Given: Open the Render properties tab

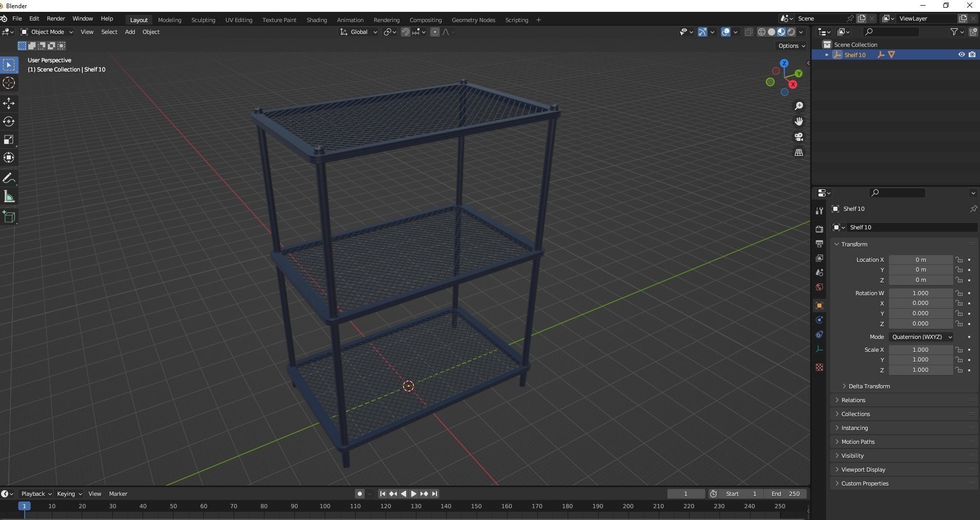Looking at the screenshot, I should [819, 229].
